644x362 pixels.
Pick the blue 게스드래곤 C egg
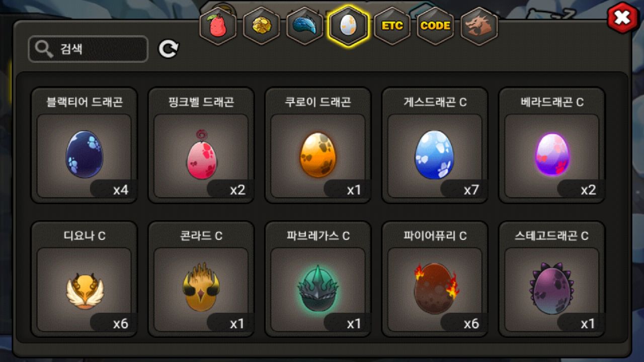click(x=435, y=146)
